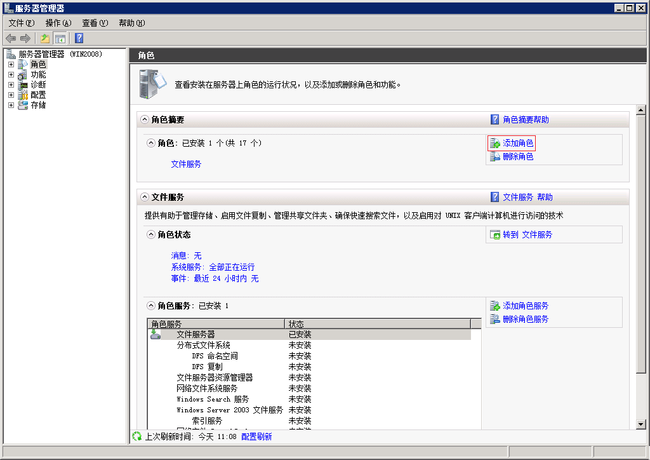The width and height of the screenshot is (650, 460).
Task: Click the 添加角色服务 icon
Action: click(495, 306)
